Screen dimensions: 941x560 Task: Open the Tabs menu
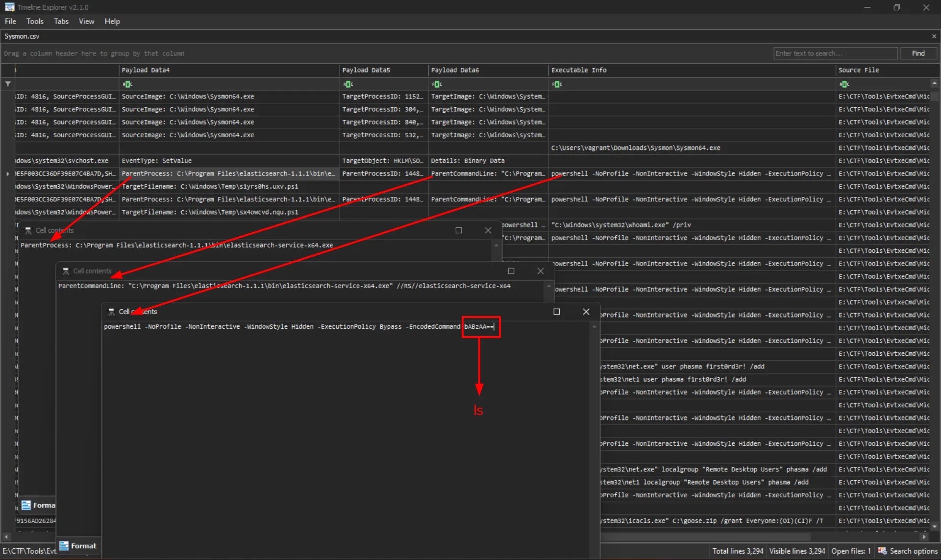pyautogui.click(x=61, y=21)
